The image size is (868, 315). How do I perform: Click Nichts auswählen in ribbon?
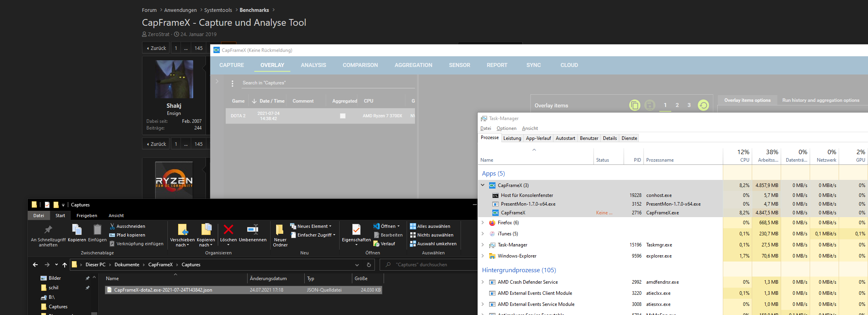point(432,235)
